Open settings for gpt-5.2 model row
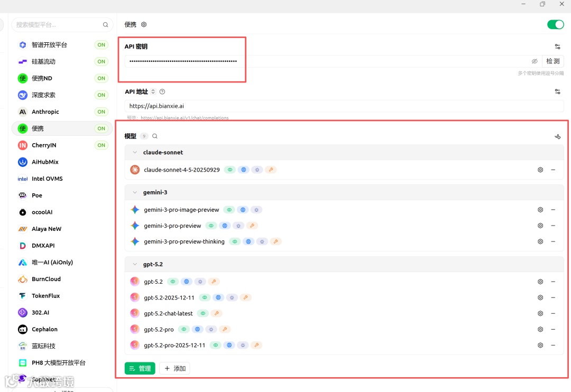The width and height of the screenshot is (571, 392). (x=540, y=282)
